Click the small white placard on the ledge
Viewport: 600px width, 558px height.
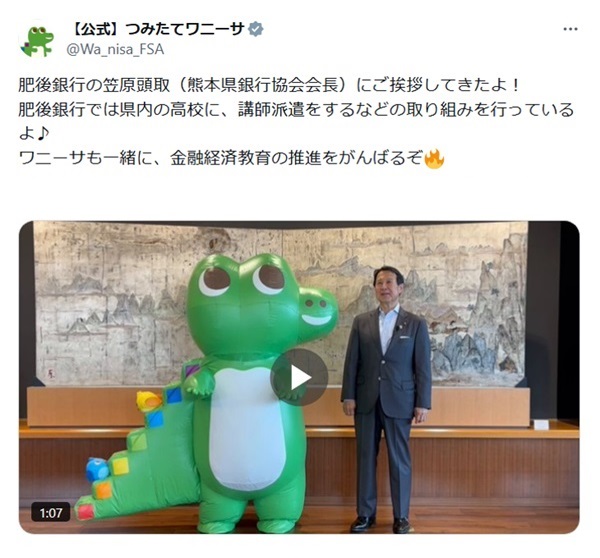click(541, 424)
